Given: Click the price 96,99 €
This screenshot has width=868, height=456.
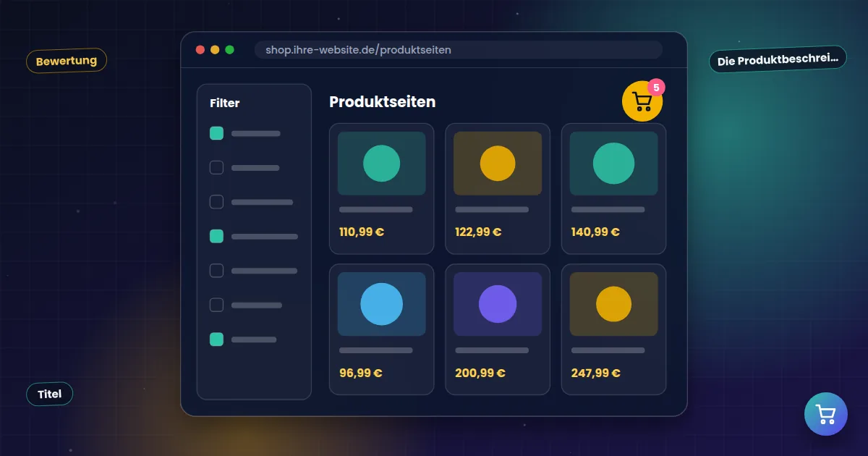Looking at the screenshot, I should point(361,373).
